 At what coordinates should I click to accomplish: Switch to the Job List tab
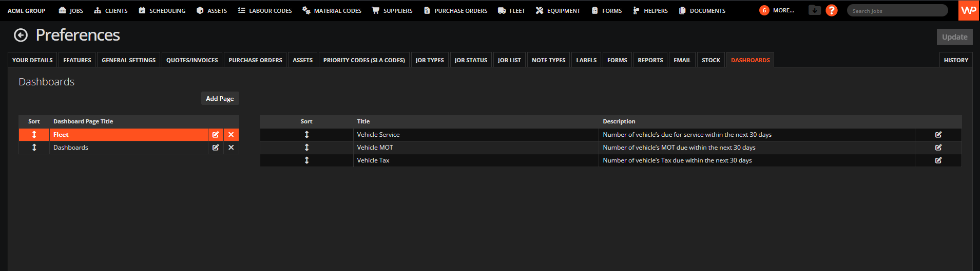click(x=509, y=60)
